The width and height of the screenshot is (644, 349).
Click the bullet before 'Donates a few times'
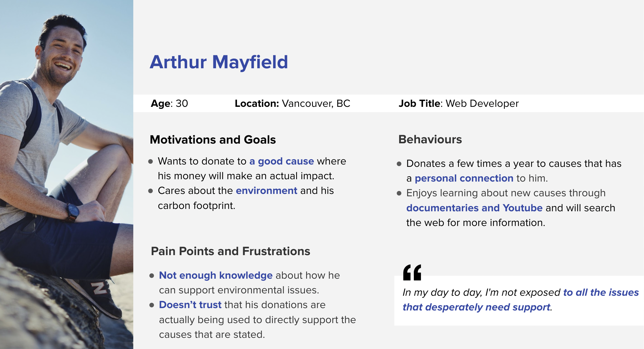(399, 164)
